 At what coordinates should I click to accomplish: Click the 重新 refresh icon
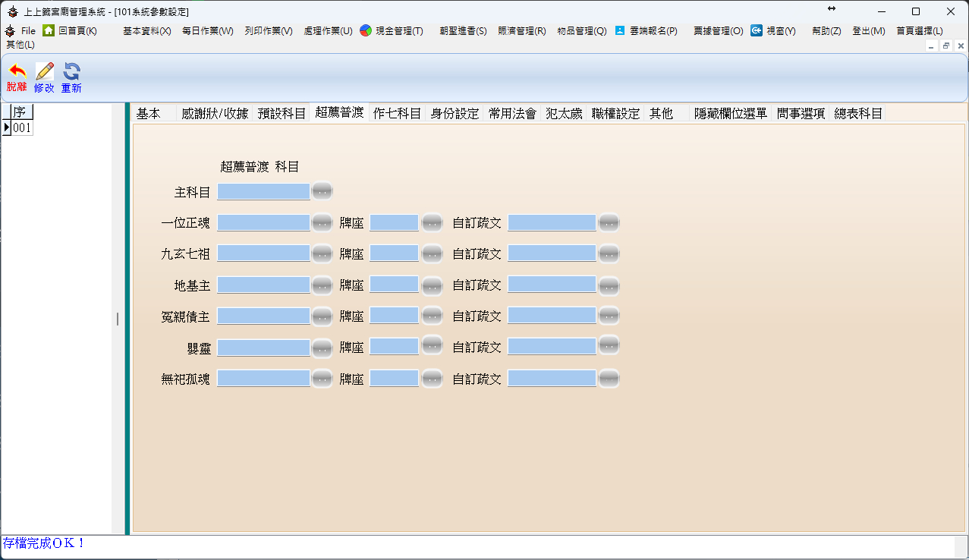(x=71, y=72)
